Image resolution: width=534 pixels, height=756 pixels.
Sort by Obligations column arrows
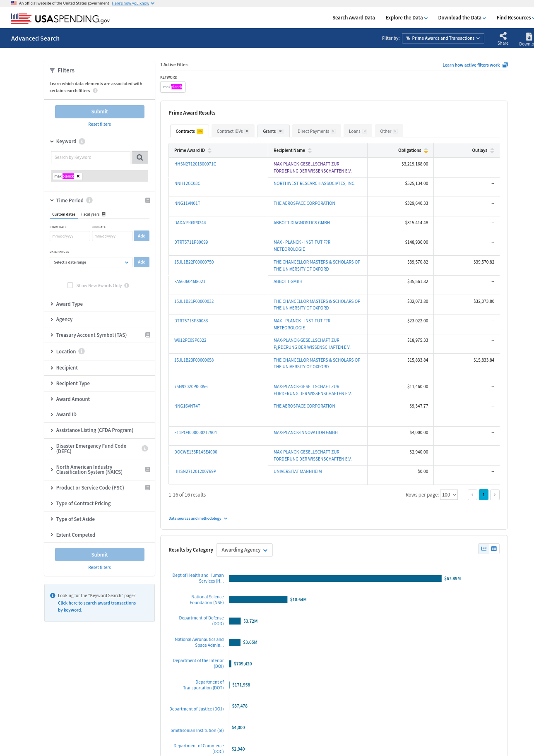point(426,151)
